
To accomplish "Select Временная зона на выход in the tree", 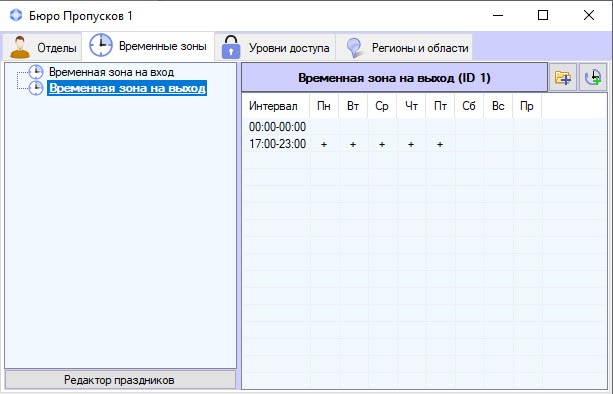I will pyautogui.click(x=127, y=88).
